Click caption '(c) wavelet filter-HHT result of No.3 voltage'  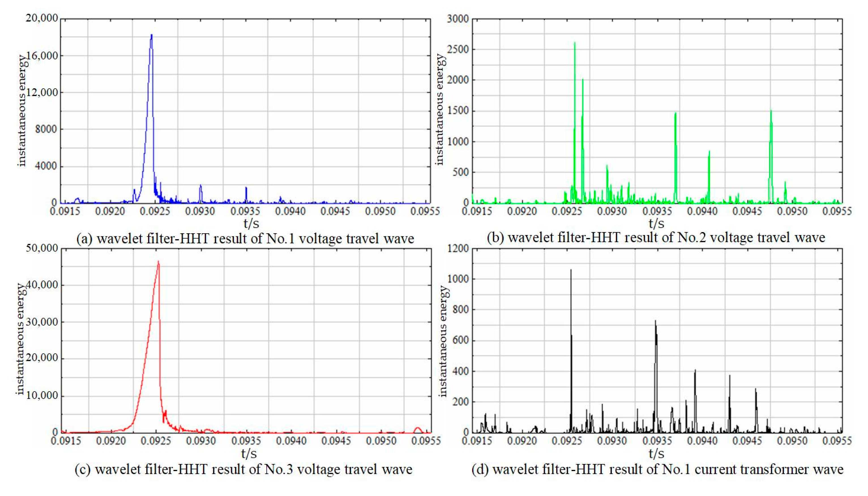pyautogui.click(x=243, y=469)
